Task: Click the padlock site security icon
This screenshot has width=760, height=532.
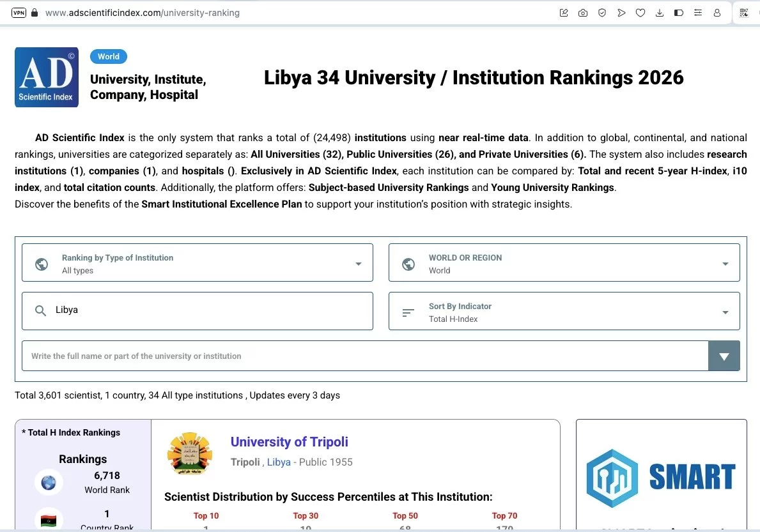Action: pyautogui.click(x=35, y=13)
